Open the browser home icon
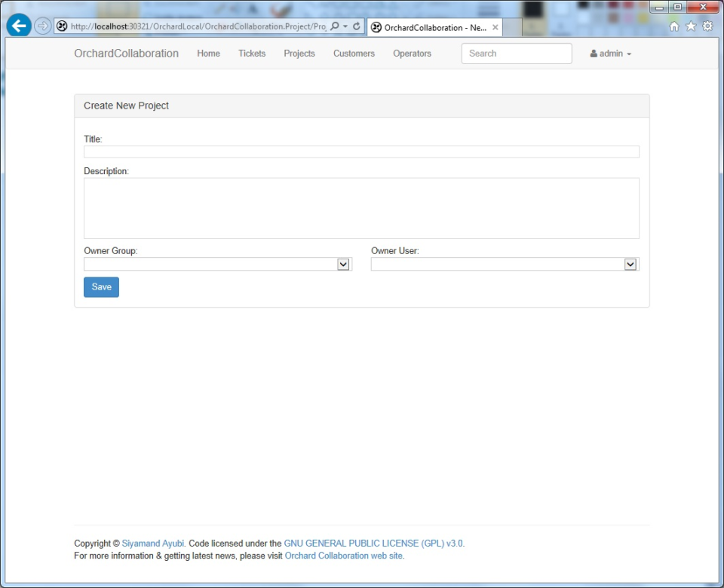 coord(674,26)
